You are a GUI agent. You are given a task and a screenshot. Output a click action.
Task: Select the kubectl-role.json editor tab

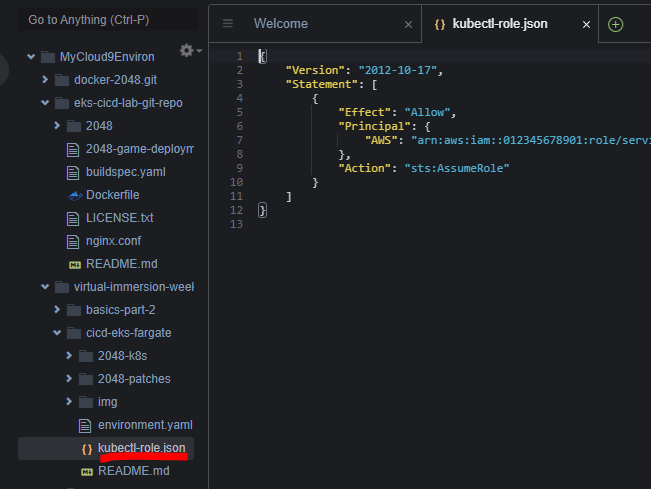[x=500, y=24]
